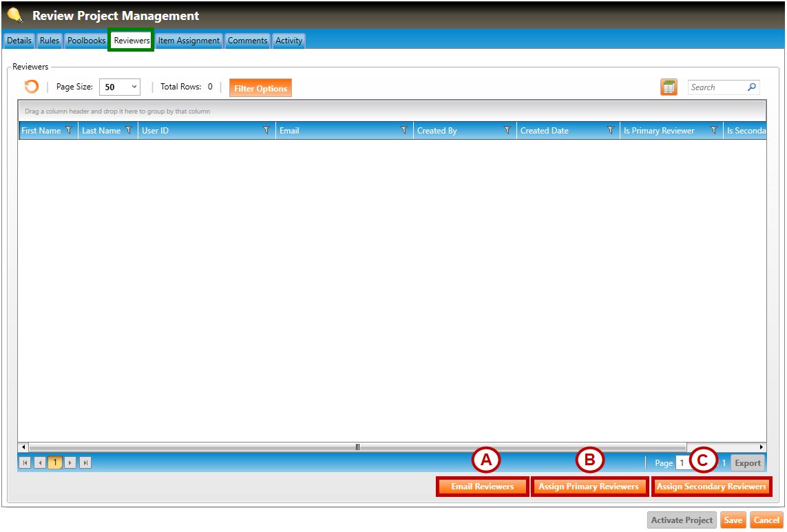Click the First Name column filter icon
The width and height of the screenshot is (787, 532).
pos(69,131)
